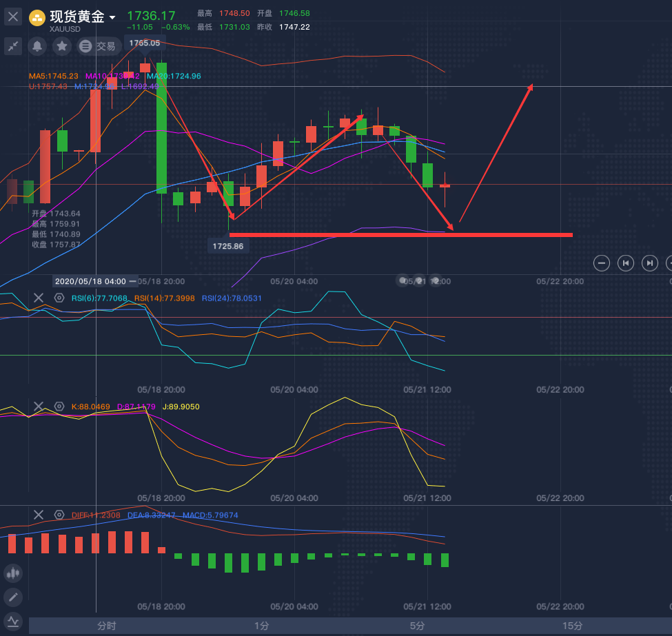Remove the MACD indicator panel
Viewport: 672px width, 636px height.
39,515
